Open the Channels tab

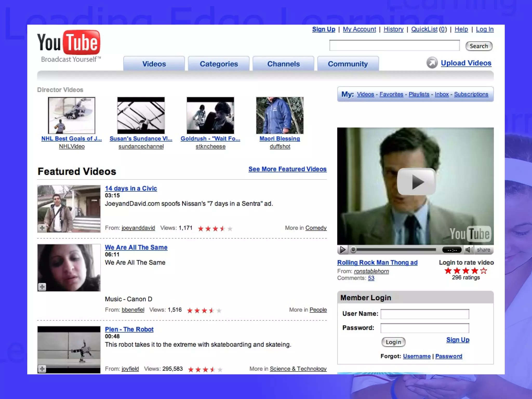283,64
